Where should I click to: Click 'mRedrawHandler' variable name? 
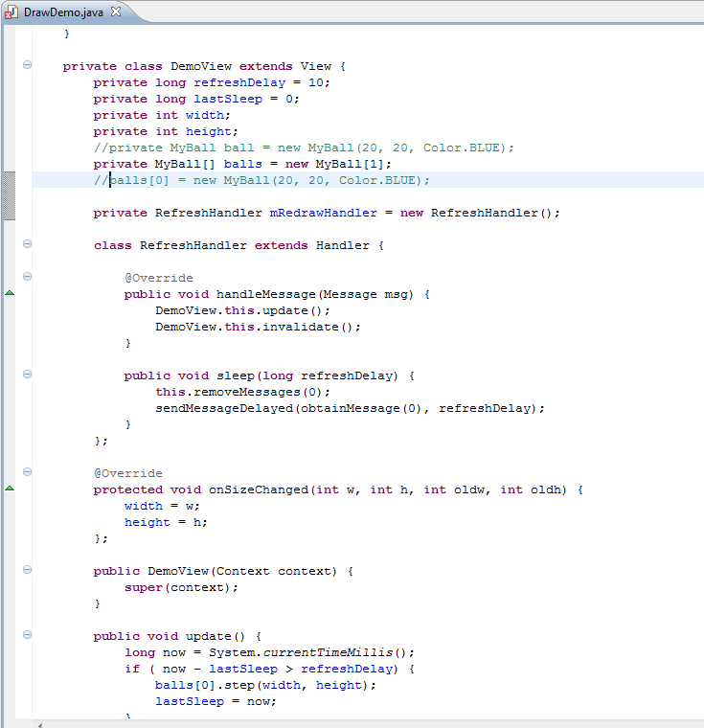pos(323,213)
